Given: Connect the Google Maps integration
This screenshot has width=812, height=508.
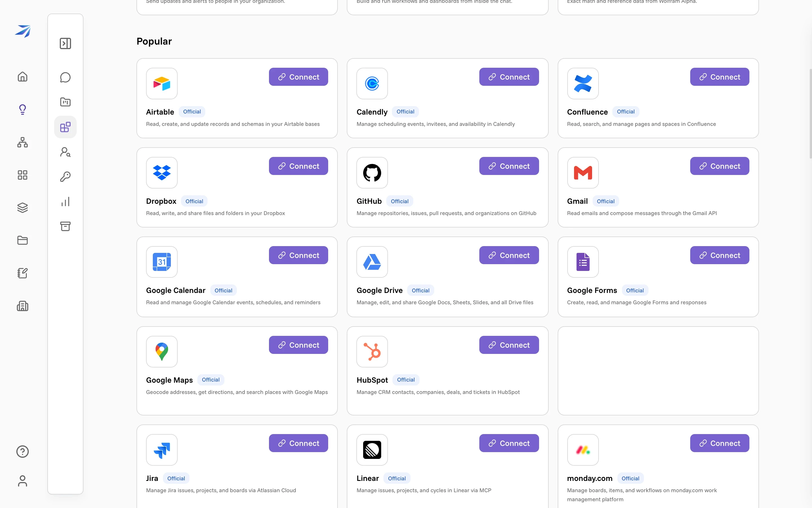Looking at the screenshot, I should pyautogui.click(x=298, y=345).
